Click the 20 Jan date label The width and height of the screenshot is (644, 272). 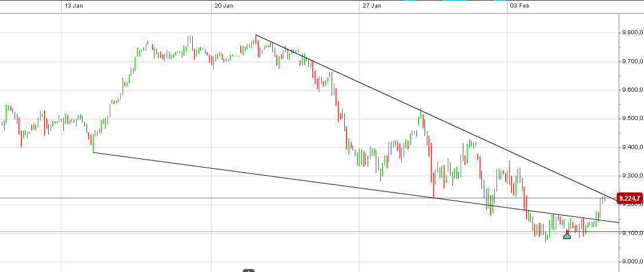coord(224,6)
